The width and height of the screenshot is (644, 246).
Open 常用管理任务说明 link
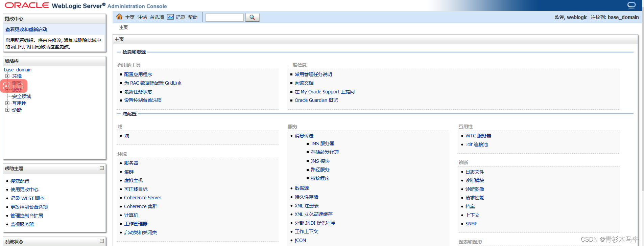[x=313, y=74]
